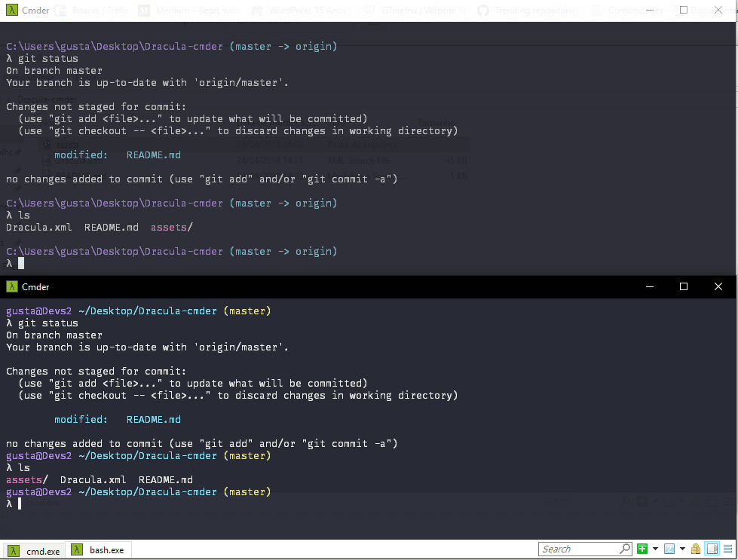Click the Cmder icon in the bash.exe title bar
This screenshot has height=560, width=738.
pyautogui.click(x=11, y=286)
